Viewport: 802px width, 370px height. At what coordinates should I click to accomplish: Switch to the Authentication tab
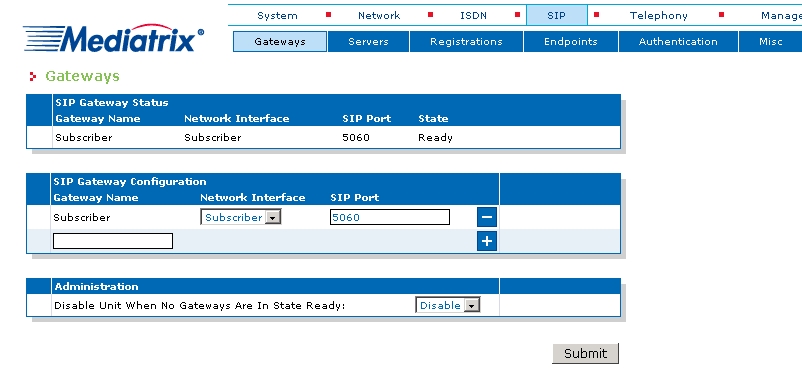pos(678,41)
